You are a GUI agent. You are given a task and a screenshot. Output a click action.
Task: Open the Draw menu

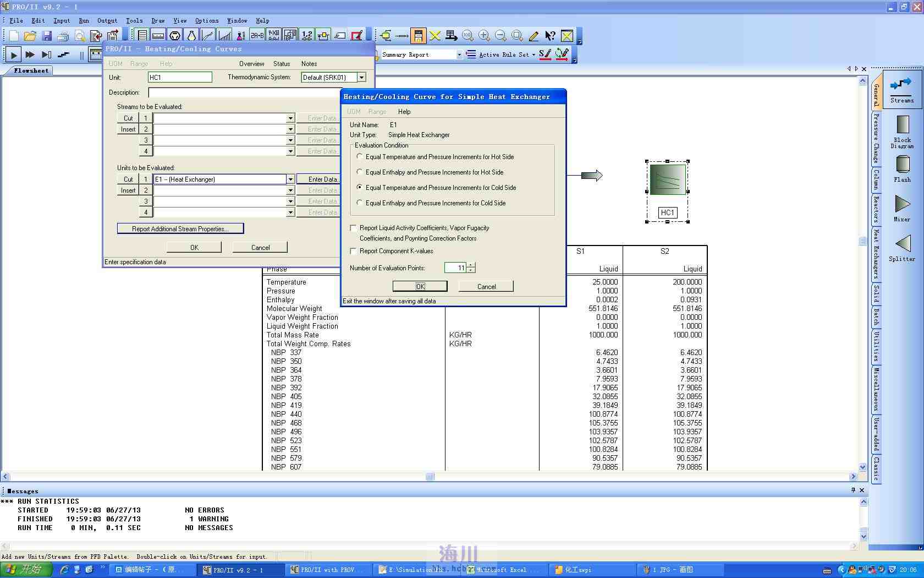pyautogui.click(x=158, y=21)
